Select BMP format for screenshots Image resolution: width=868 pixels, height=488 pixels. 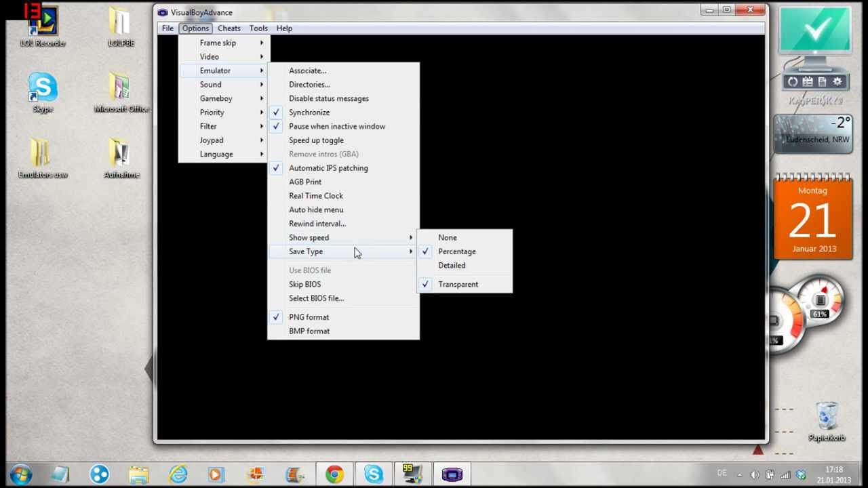[x=343, y=331]
